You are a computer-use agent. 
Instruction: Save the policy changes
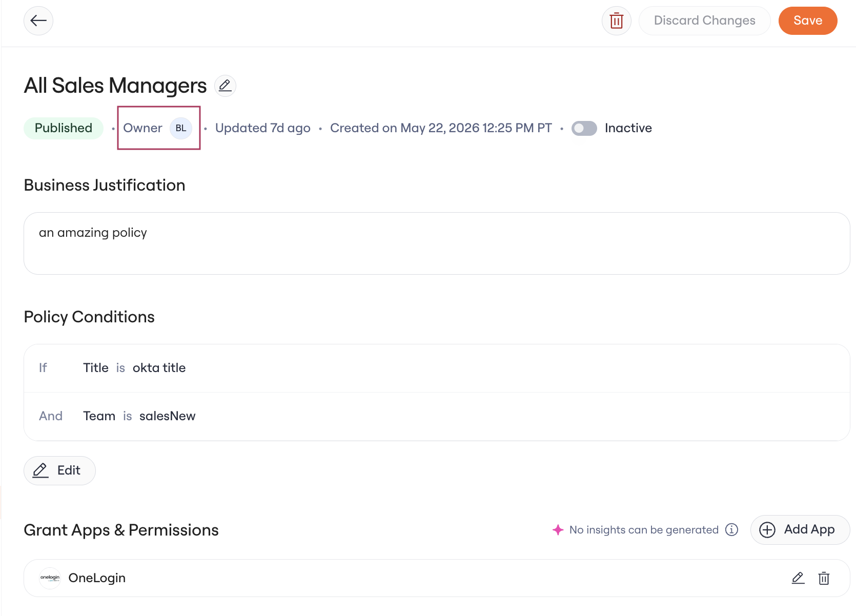tap(808, 20)
